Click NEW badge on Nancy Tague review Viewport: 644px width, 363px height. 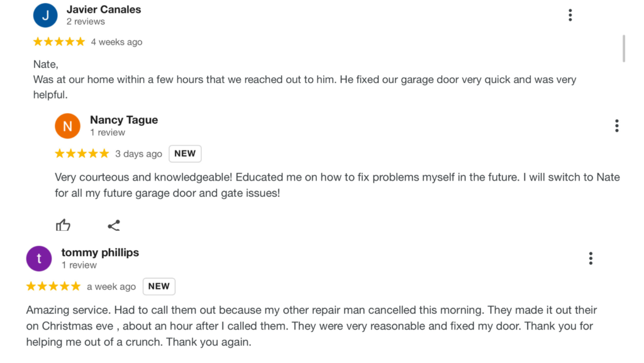185,154
